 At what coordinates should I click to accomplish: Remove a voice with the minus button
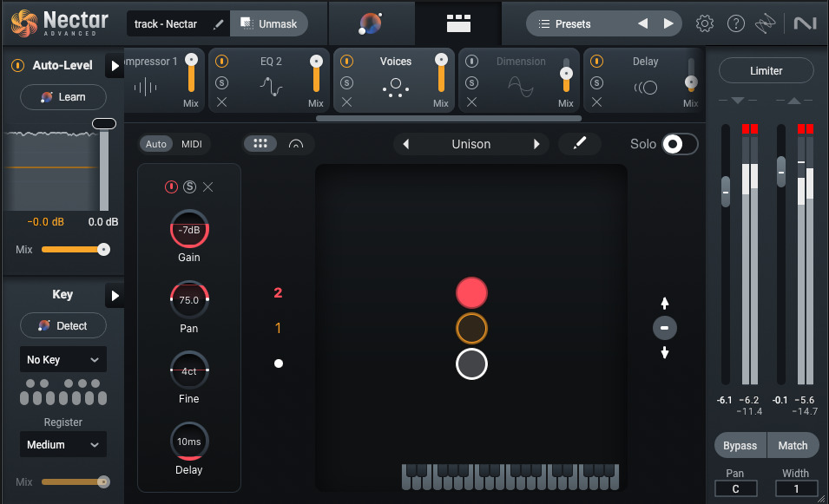pos(665,328)
